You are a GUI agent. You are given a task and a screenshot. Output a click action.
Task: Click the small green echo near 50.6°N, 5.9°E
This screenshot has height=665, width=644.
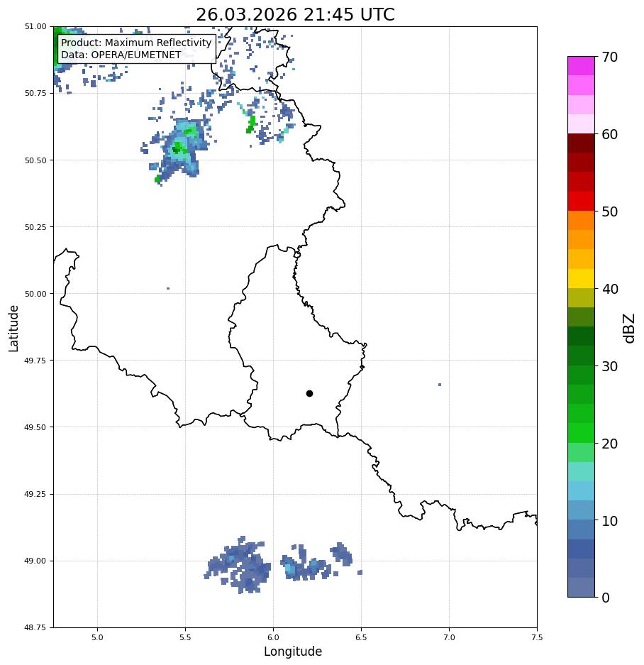tap(251, 124)
